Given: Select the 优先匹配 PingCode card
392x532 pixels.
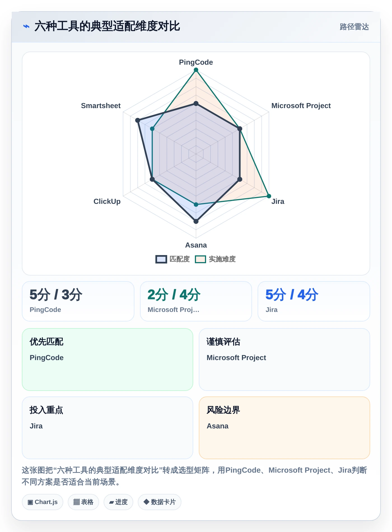Looking at the screenshot, I should tap(108, 360).
